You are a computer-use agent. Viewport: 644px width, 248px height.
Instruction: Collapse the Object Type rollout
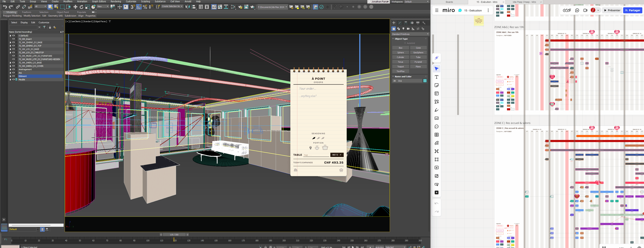coord(401,39)
